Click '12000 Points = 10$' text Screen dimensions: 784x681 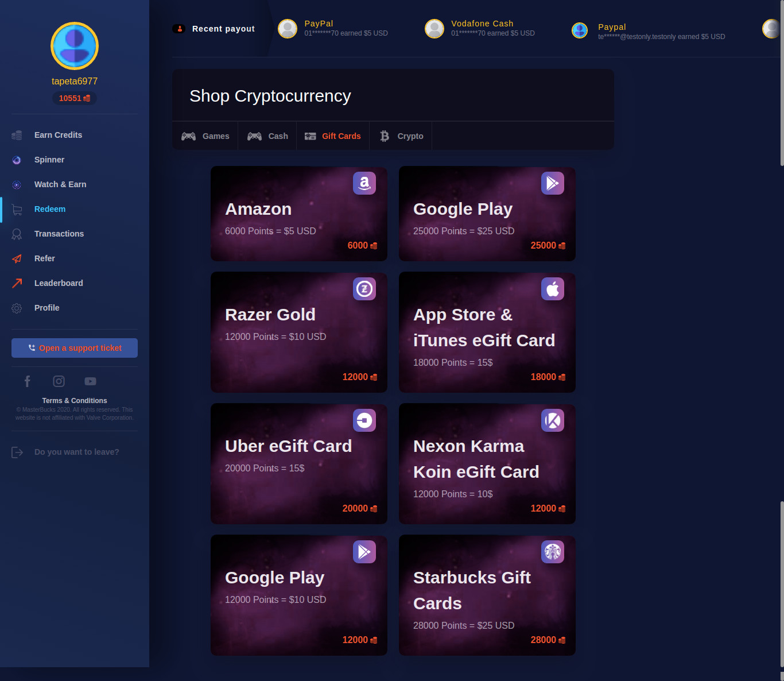(x=453, y=494)
